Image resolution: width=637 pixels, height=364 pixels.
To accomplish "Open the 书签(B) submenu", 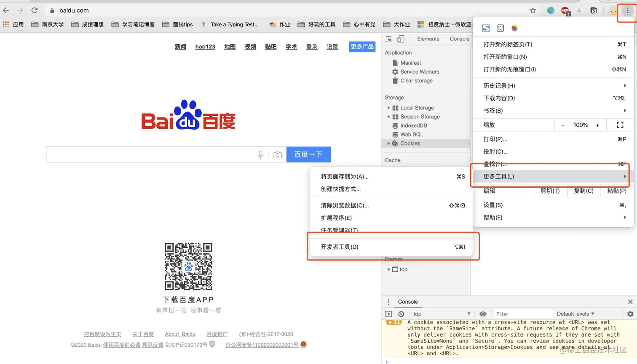I will click(553, 111).
